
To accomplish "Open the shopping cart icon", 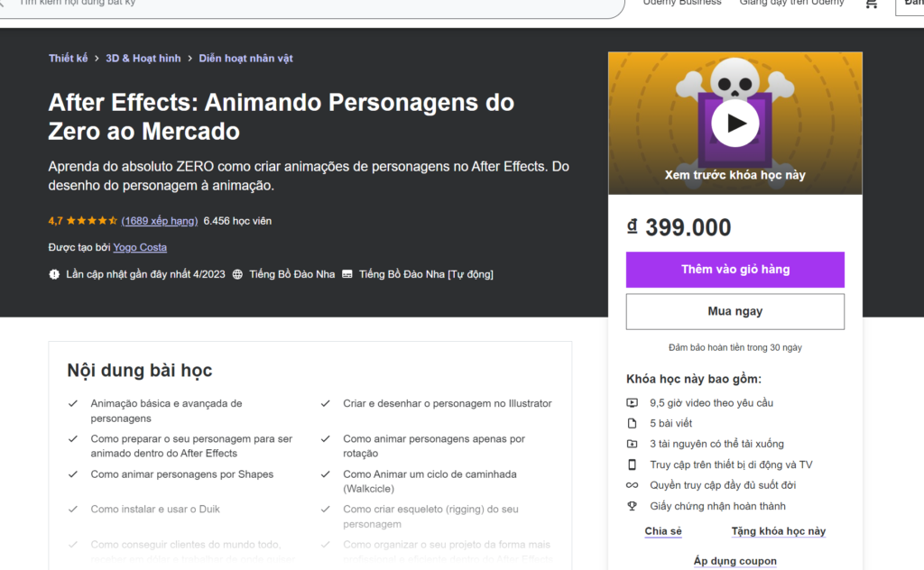I will tap(872, 4).
